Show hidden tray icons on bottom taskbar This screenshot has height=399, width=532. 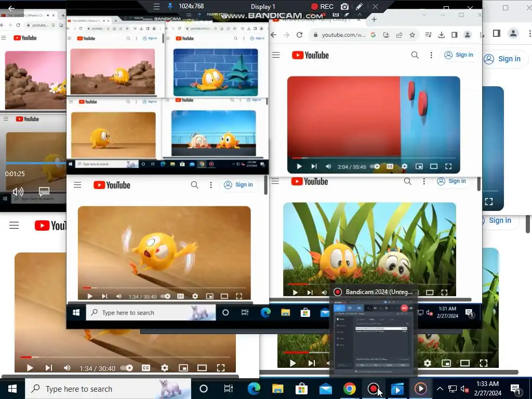point(440,389)
